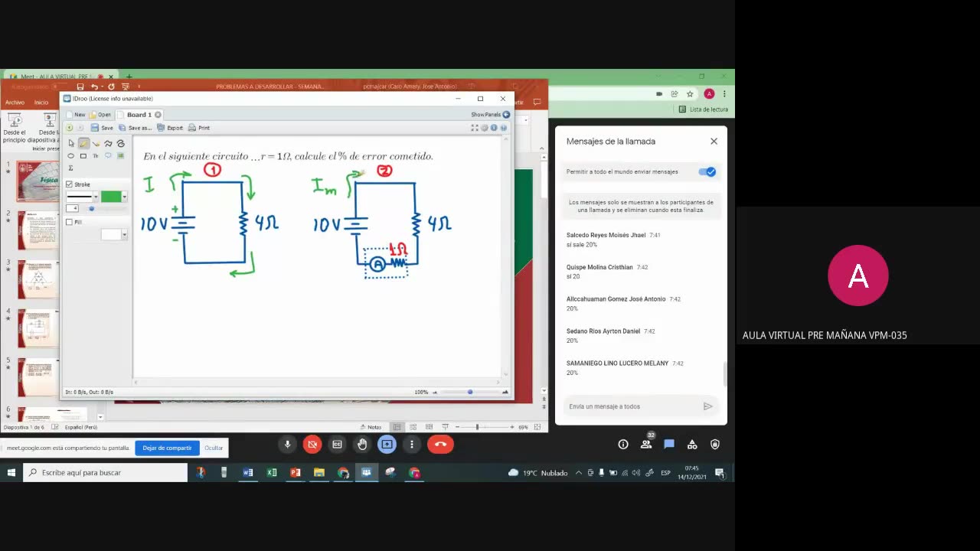Click Print in IDroo toolbar
The width and height of the screenshot is (980, 551).
(x=199, y=128)
